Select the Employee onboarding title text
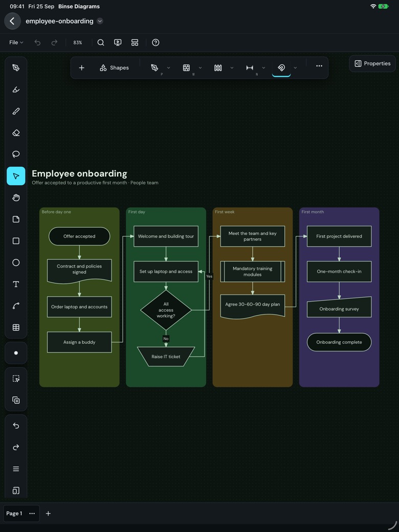399x532 pixels. (79, 174)
